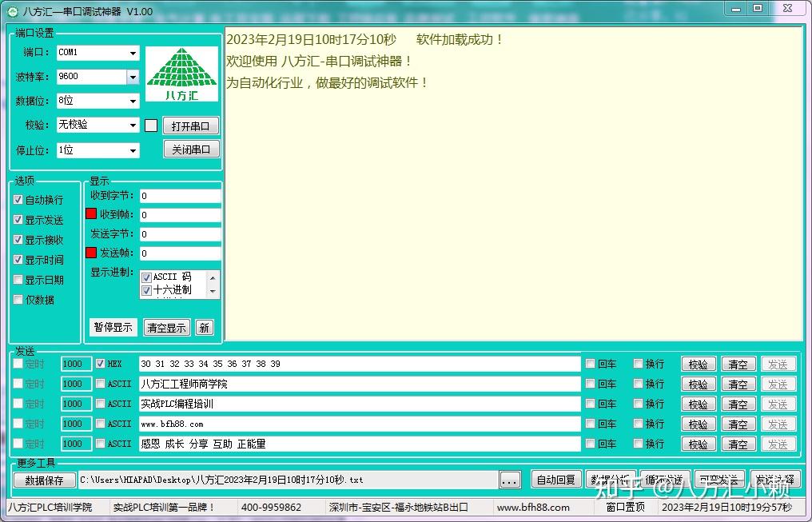Click the 数据分析 button

[611, 480]
